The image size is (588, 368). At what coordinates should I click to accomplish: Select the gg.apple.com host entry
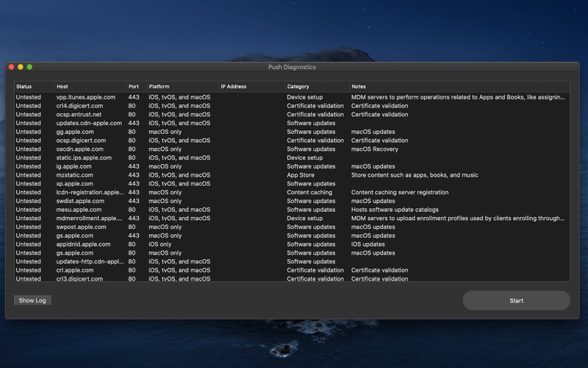pos(75,132)
